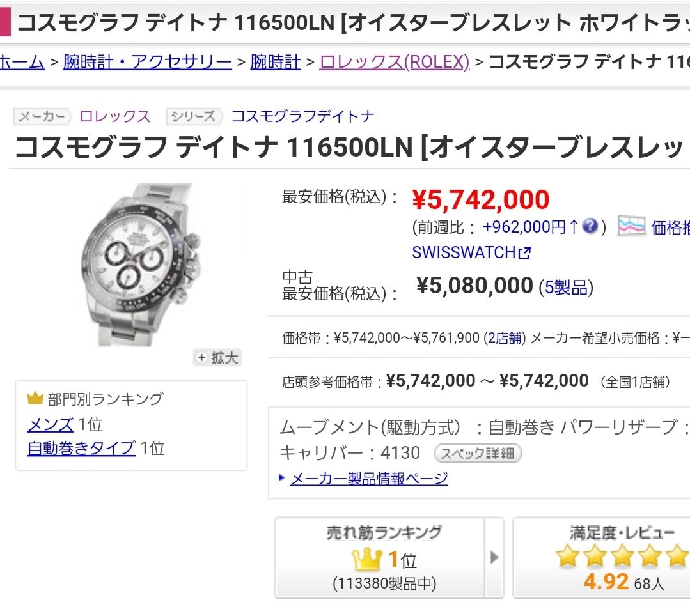The width and height of the screenshot is (690, 616).
Task: View the 5製品 used listings
Action: pyautogui.click(x=566, y=287)
